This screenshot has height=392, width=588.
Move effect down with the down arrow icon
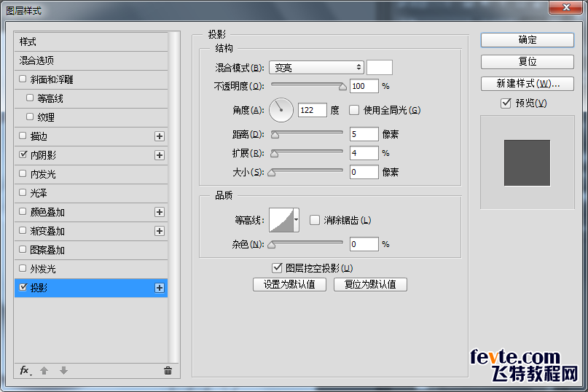63,371
